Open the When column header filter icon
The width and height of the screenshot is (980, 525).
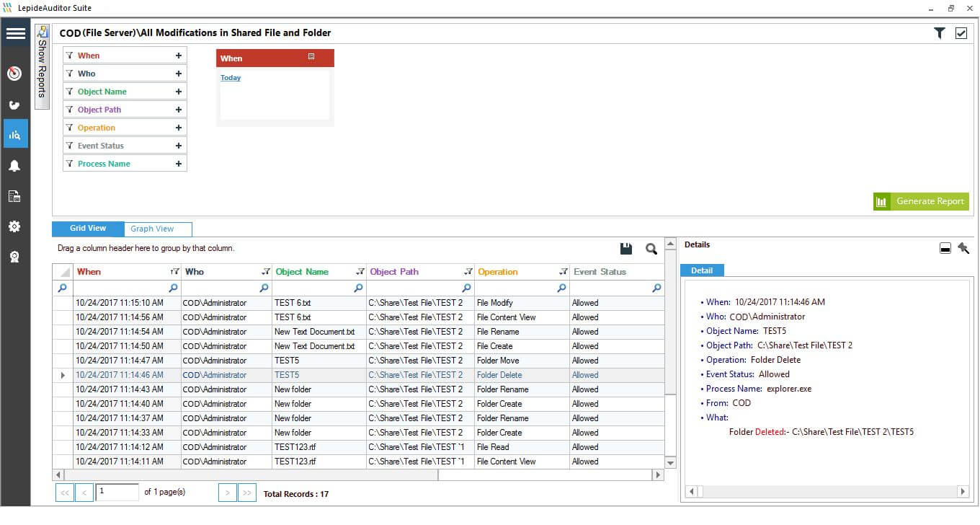pos(174,272)
